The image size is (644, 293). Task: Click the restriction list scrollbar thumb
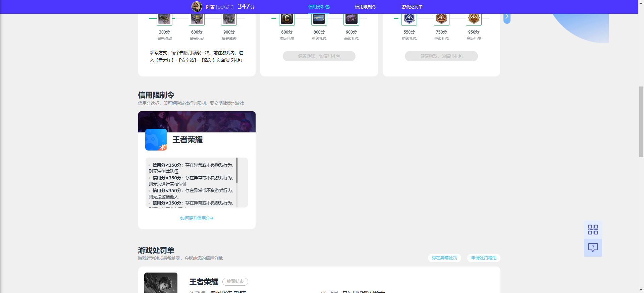(x=237, y=170)
